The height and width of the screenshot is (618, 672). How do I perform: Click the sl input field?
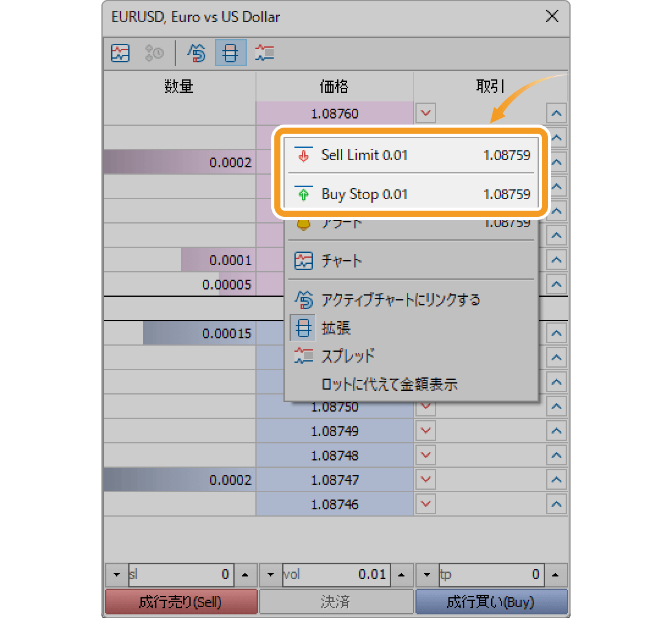coord(181,574)
